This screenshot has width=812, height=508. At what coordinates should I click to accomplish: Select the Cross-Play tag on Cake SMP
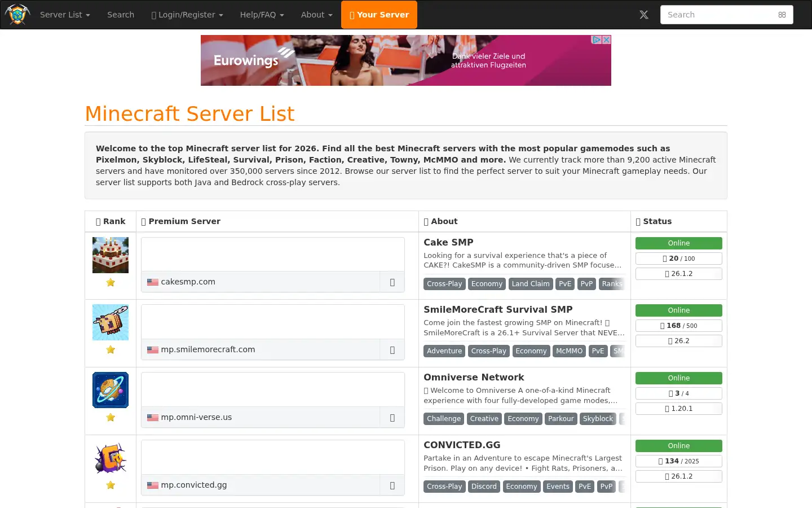(x=444, y=284)
